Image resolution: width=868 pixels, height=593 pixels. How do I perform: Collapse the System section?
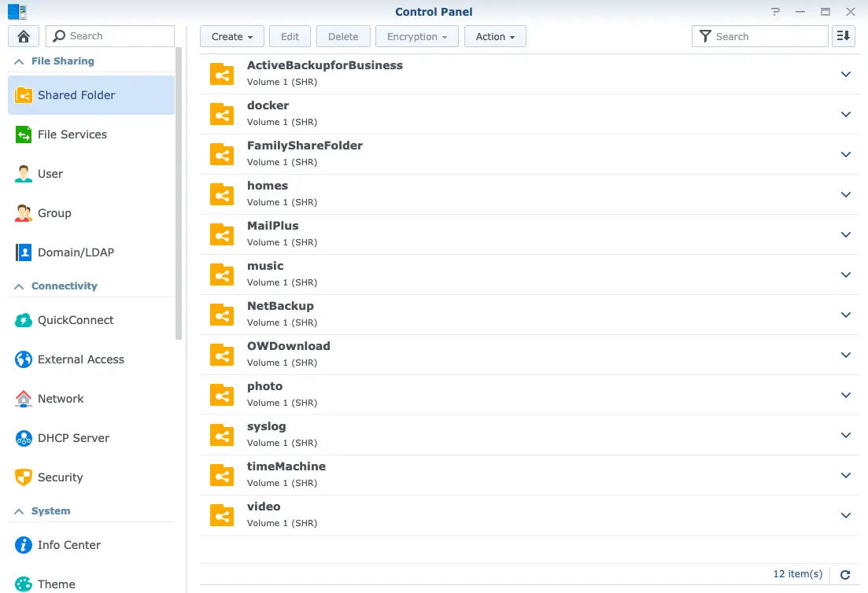click(x=19, y=512)
